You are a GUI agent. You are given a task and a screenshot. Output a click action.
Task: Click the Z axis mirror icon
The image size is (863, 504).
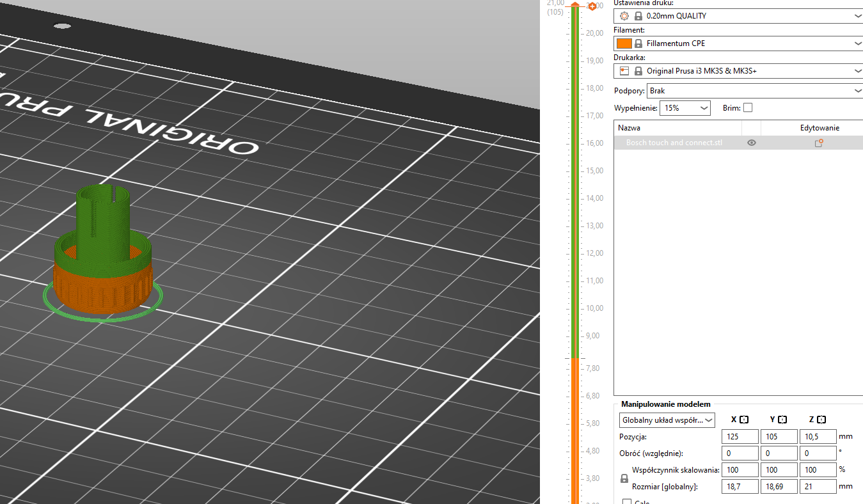click(x=821, y=420)
